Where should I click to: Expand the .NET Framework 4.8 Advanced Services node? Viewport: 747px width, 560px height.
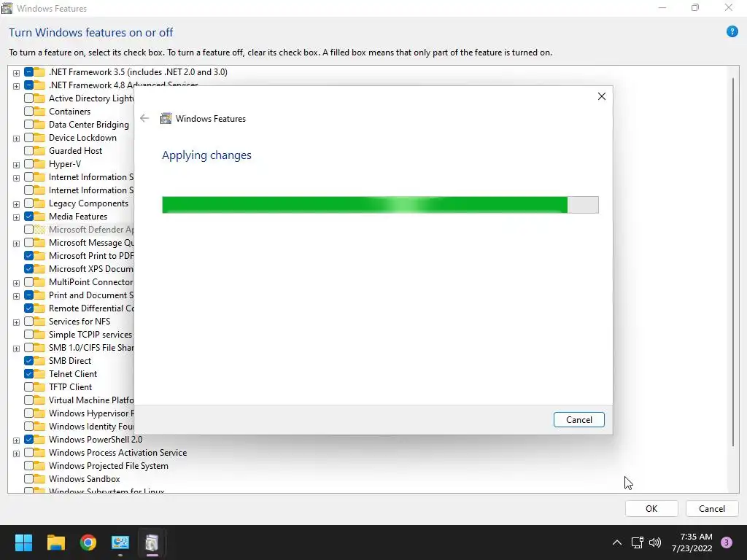click(16, 86)
